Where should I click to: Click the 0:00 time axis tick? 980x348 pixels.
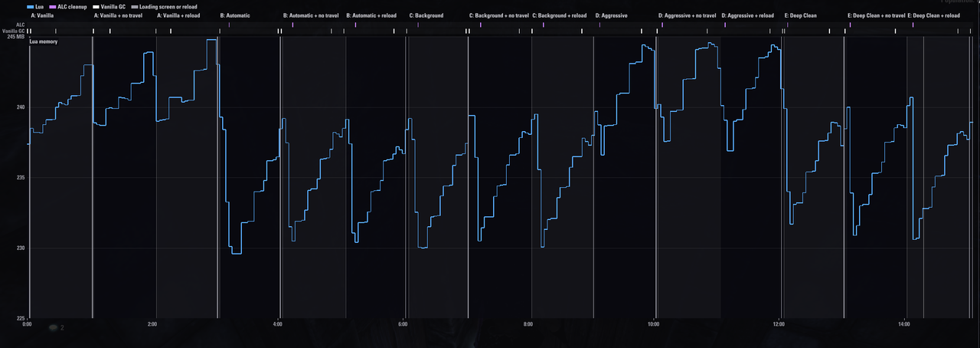pos(27,325)
